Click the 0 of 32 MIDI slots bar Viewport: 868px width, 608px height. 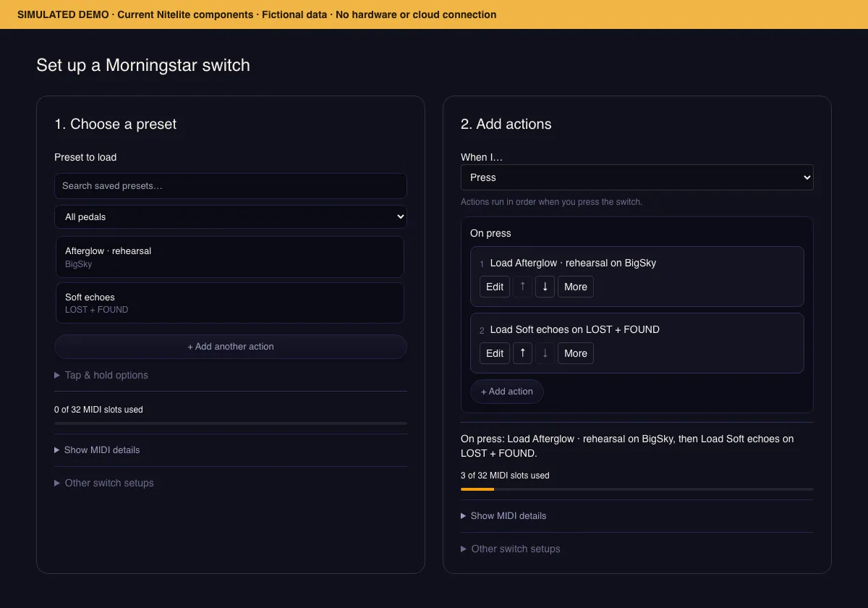coord(231,423)
